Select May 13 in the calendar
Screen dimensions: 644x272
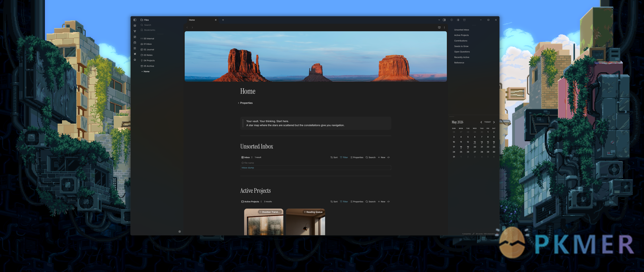(475, 142)
